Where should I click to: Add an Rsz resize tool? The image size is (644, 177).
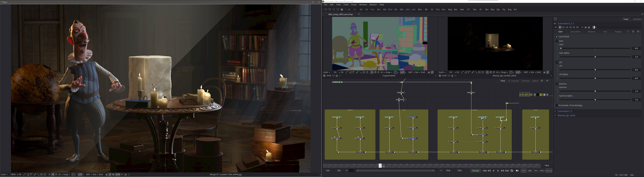click(x=475, y=10)
